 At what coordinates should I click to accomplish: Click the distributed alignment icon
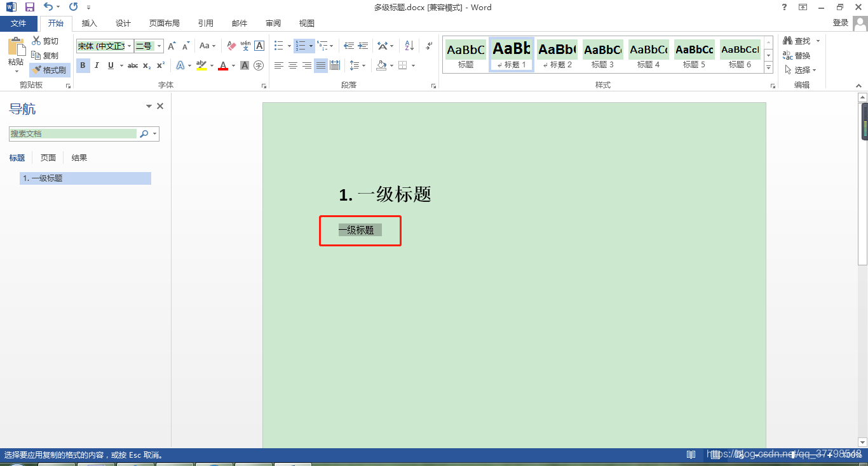point(335,65)
